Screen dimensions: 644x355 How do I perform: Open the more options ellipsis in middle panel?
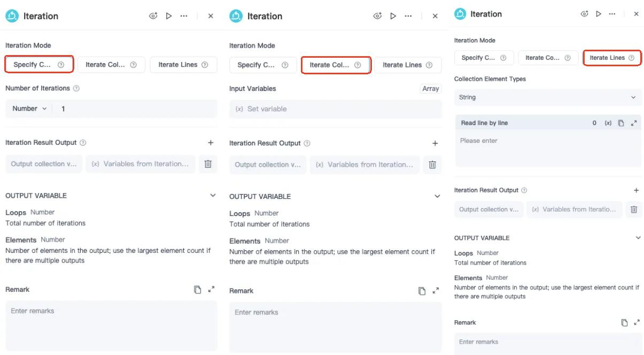[x=408, y=16]
